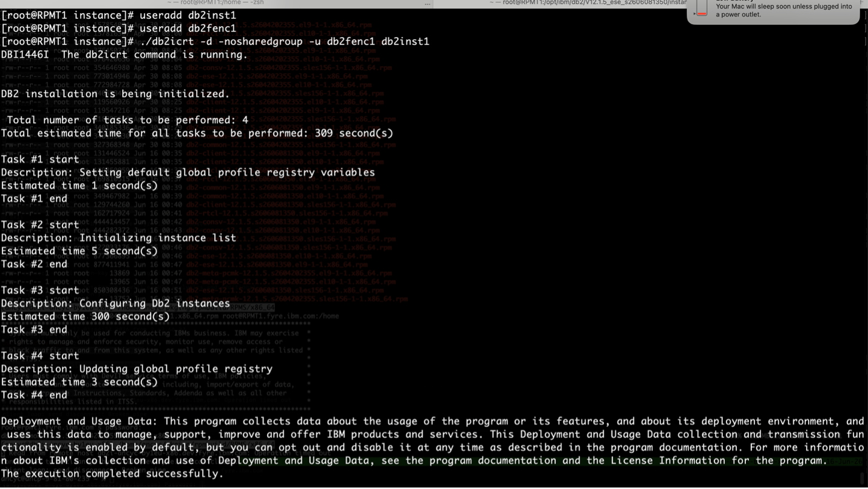Click 'Description: Initializing instance list' line
868x489 pixels.
[x=118, y=238]
